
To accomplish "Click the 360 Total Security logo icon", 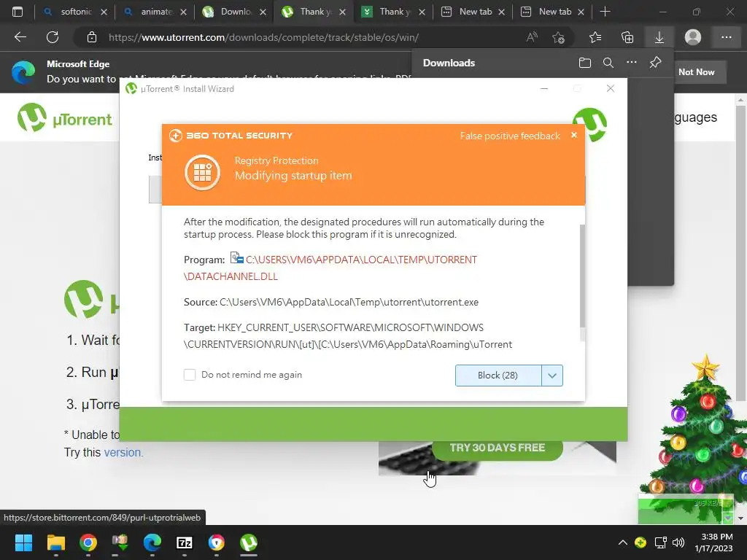I will [175, 136].
